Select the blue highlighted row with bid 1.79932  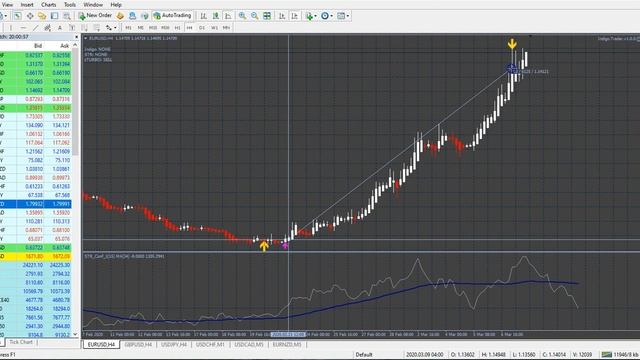36,204
